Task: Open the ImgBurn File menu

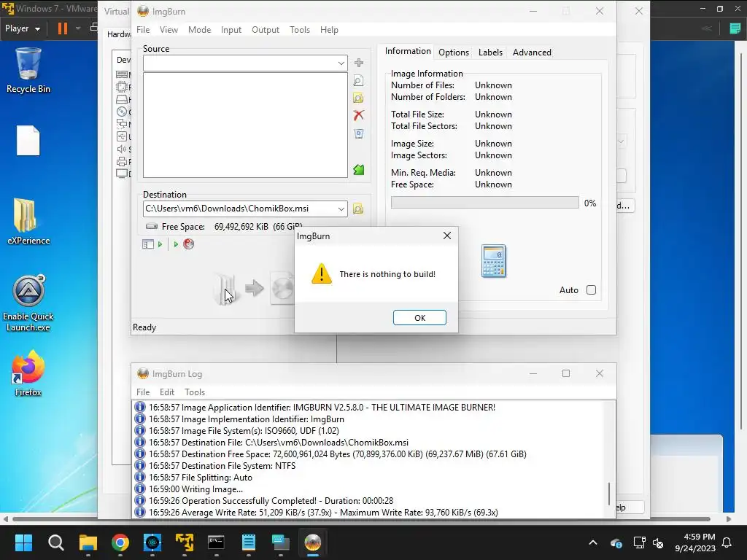Action: 143,29
